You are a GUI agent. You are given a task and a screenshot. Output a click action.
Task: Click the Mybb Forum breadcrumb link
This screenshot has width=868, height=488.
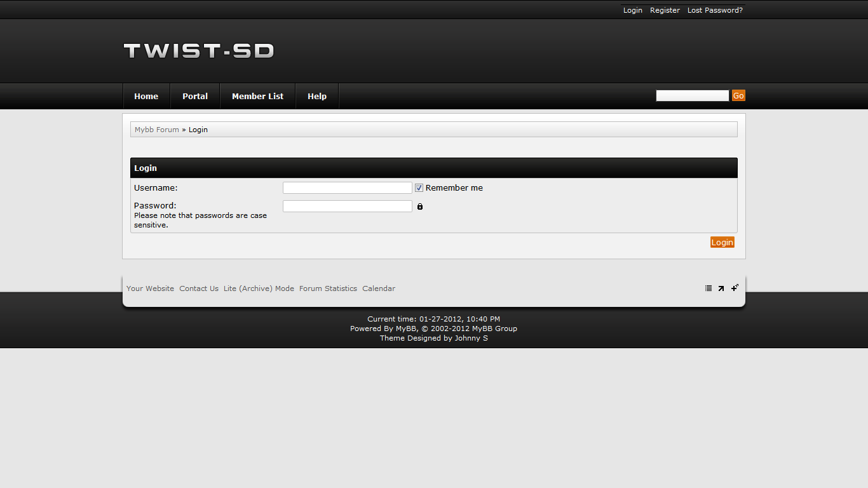(x=157, y=130)
